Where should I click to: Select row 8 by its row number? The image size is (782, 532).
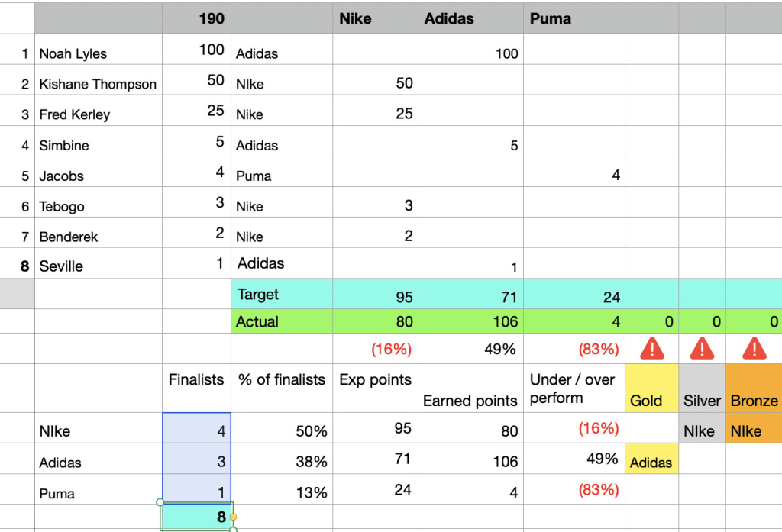[x=24, y=266]
